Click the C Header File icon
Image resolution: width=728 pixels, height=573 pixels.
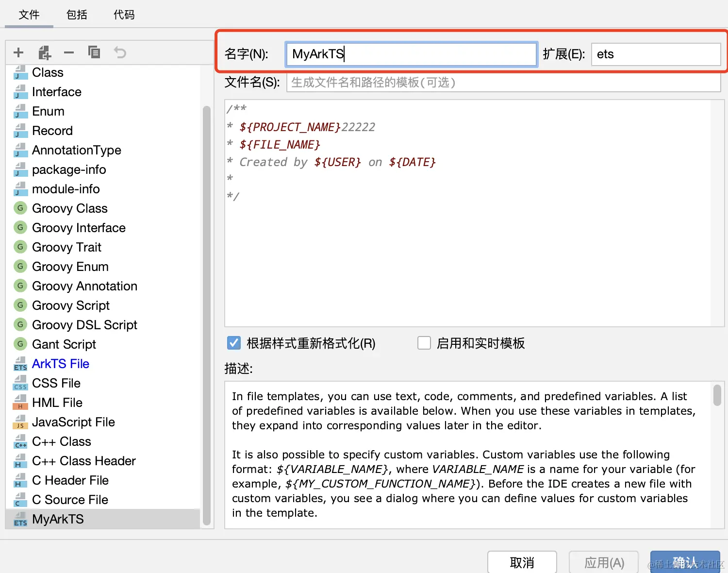(20, 480)
